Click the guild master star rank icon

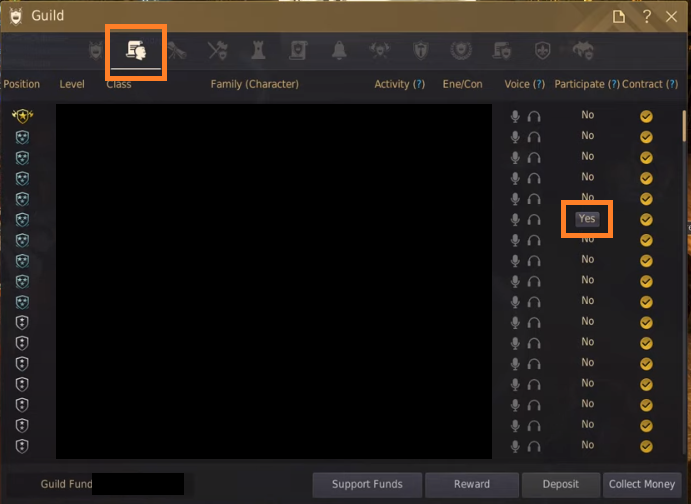pyautogui.click(x=22, y=116)
